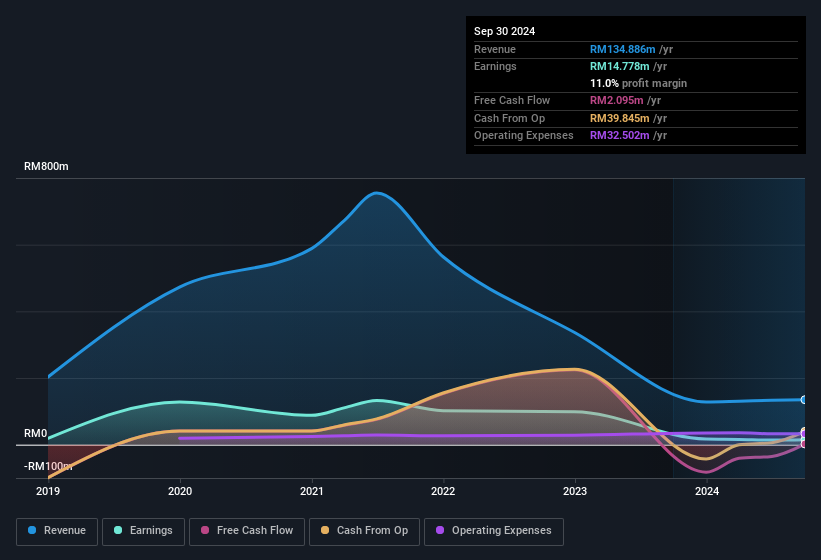Click the purple Operating Expenses legend dot
Image resolution: width=821 pixels, height=560 pixels.
click(x=440, y=530)
